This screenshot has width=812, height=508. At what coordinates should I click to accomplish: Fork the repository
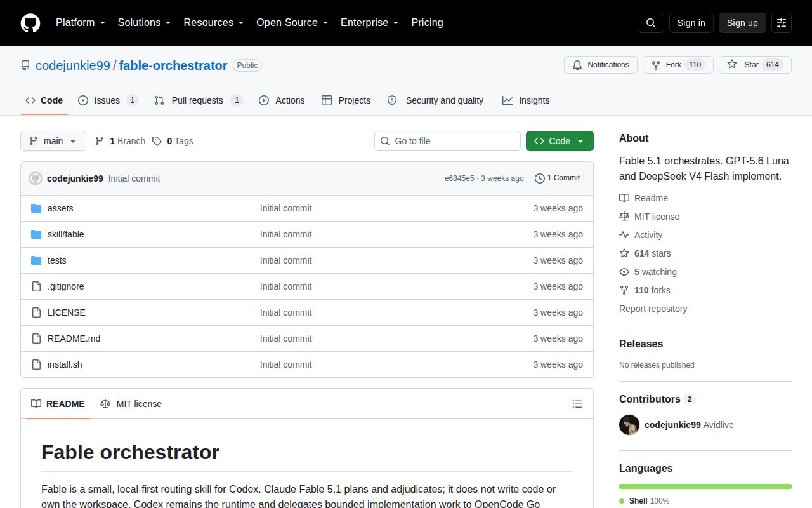678,65
